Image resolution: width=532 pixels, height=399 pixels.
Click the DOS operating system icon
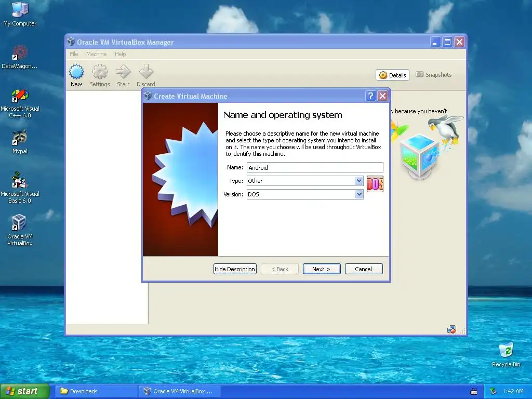pos(375,184)
